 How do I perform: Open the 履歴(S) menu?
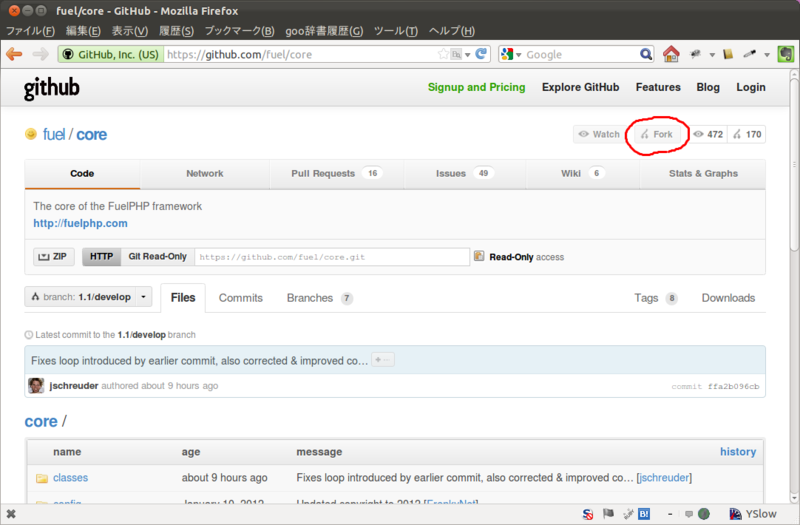click(176, 31)
